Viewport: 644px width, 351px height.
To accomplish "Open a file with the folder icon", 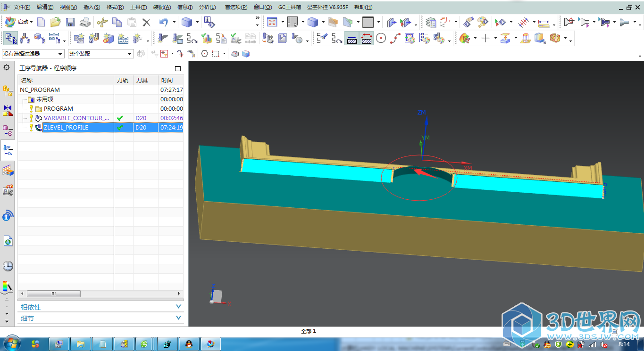I will coord(56,22).
